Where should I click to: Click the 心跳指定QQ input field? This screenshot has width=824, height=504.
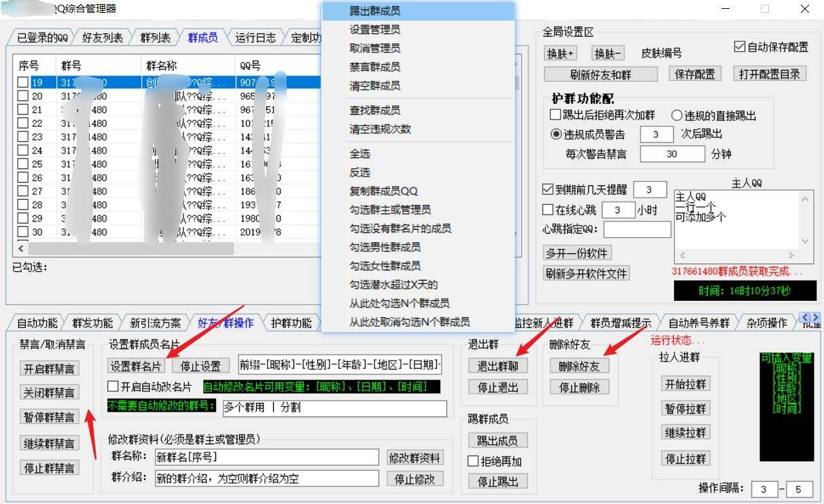pyautogui.click(x=637, y=230)
